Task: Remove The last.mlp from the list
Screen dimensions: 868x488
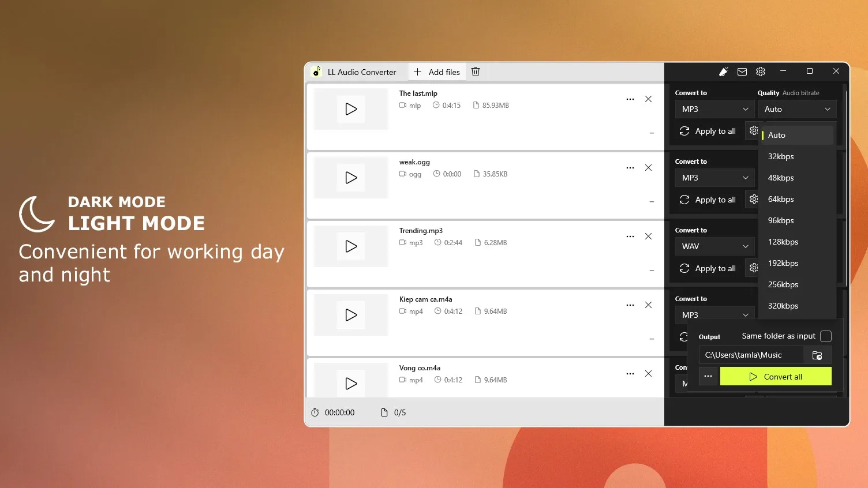Action: pyautogui.click(x=649, y=99)
